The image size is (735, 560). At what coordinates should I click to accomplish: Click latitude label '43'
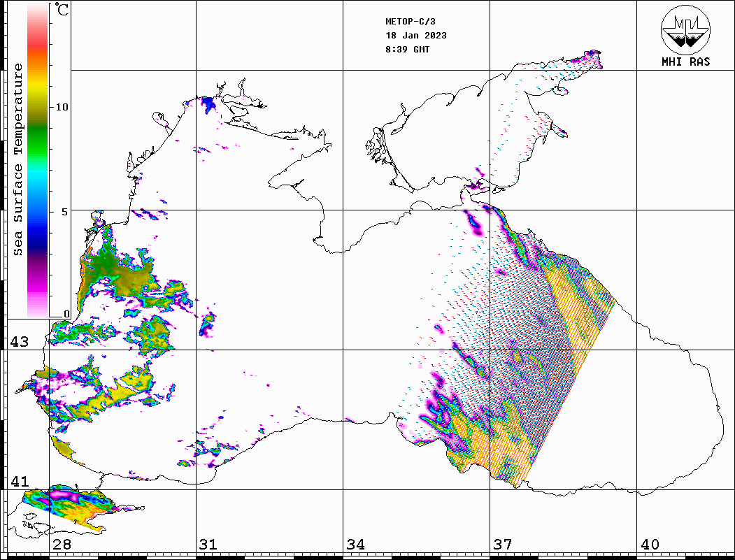[19, 342]
